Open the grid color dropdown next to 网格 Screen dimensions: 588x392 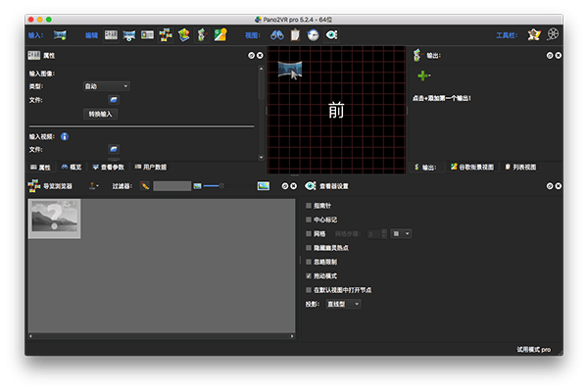coord(402,233)
